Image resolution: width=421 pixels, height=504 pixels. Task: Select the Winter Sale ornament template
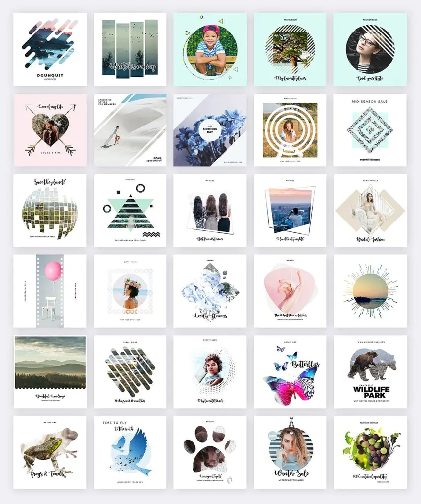(x=290, y=453)
